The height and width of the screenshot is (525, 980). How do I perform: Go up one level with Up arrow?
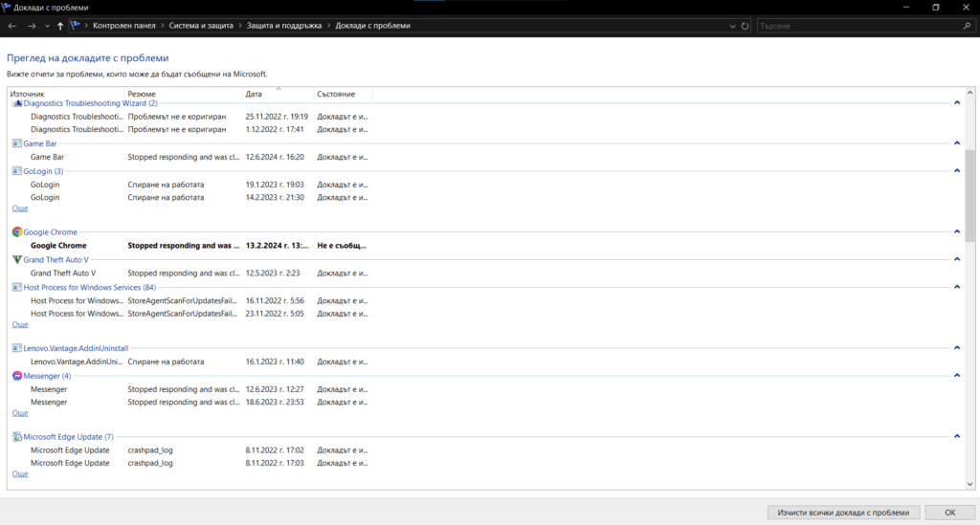60,26
